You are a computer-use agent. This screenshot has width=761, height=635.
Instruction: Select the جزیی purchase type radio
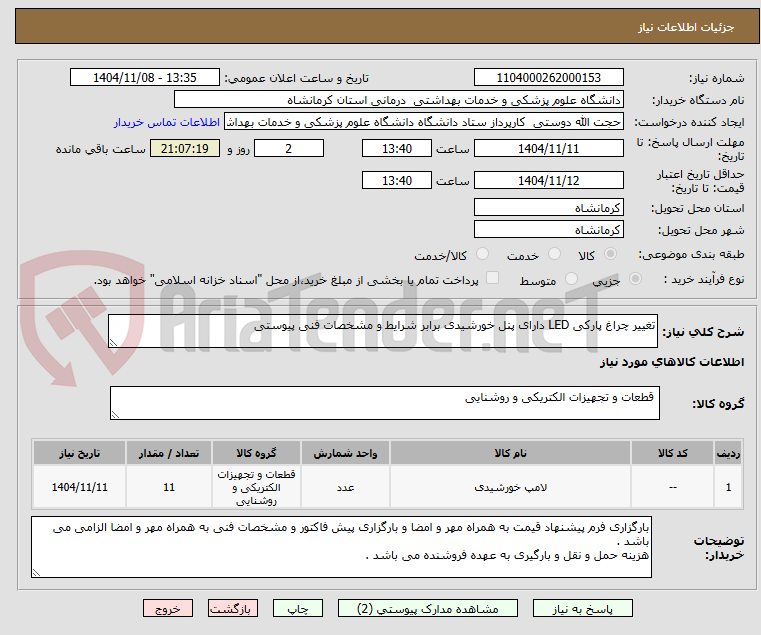click(635, 279)
